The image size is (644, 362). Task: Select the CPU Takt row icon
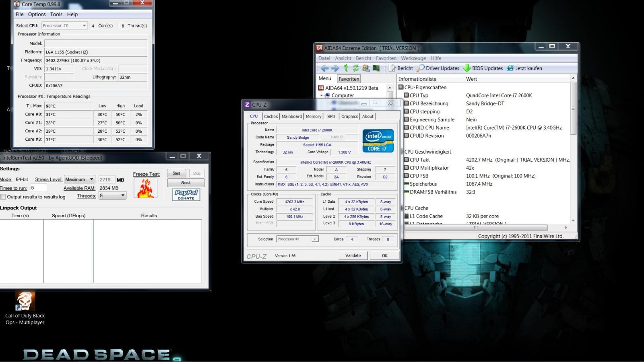pyautogui.click(x=406, y=160)
